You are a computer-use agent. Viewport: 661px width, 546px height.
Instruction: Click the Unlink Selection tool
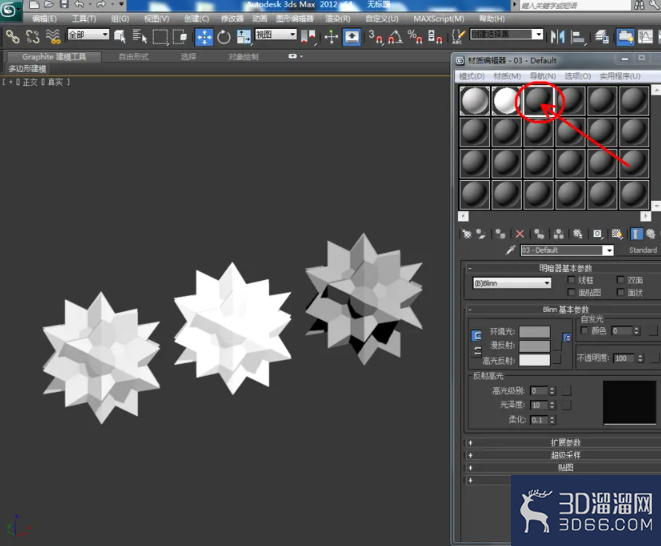point(32,37)
